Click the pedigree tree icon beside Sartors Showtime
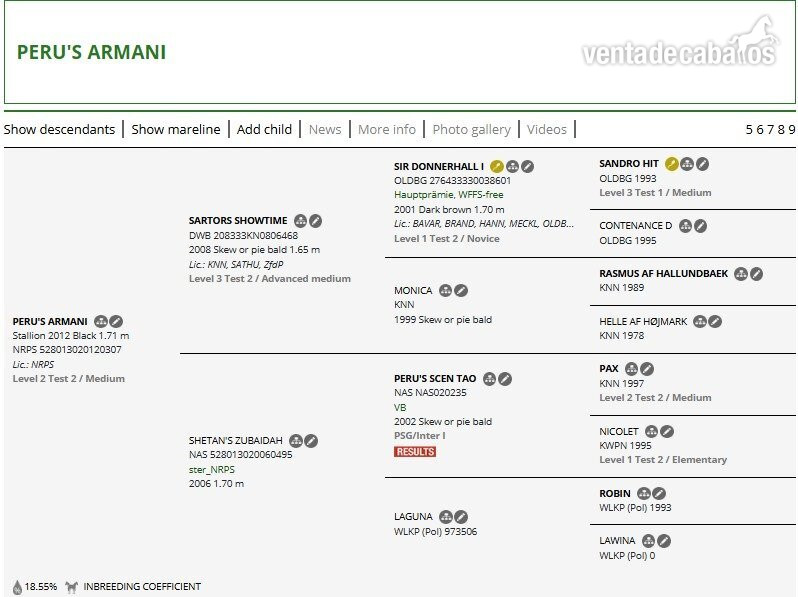This screenshot has height=597, width=798. click(301, 221)
